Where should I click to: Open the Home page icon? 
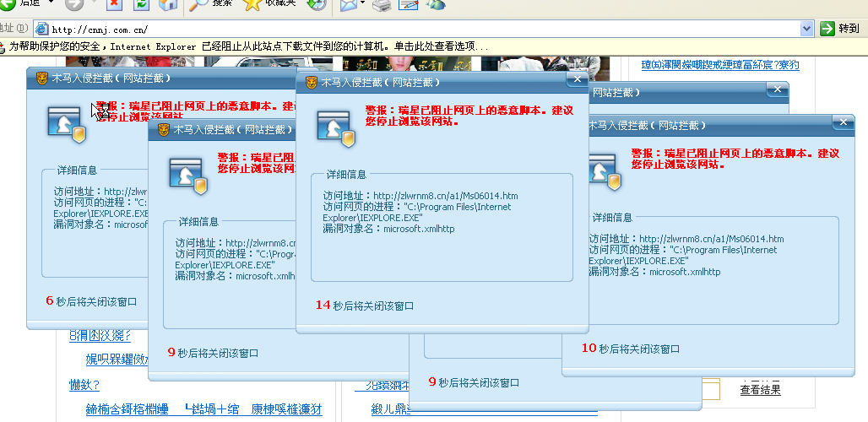(168, 4)
